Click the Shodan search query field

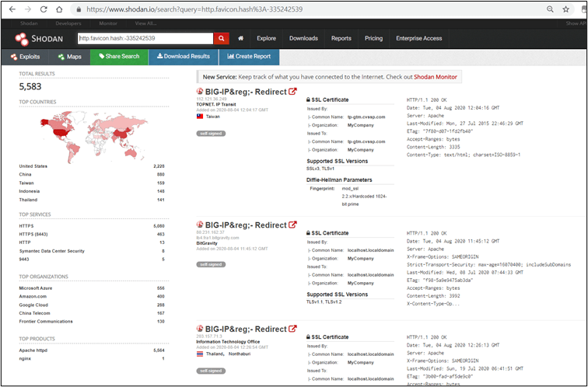click(145, 38)
